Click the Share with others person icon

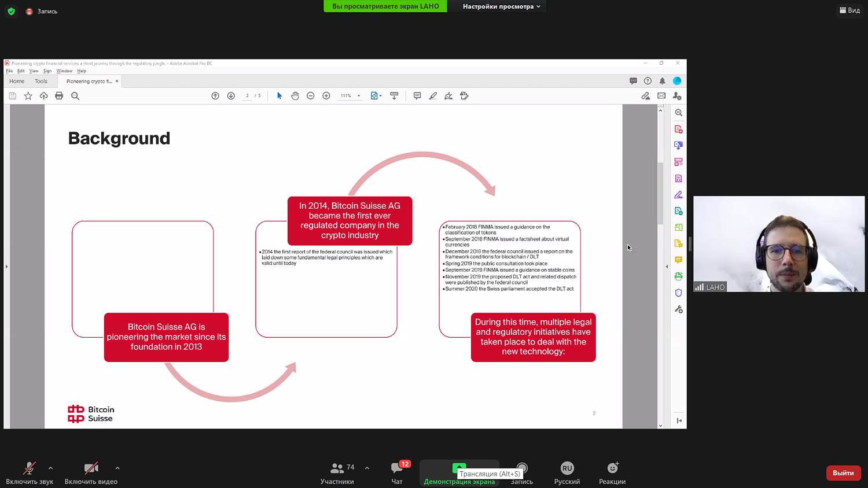point(677,96)
